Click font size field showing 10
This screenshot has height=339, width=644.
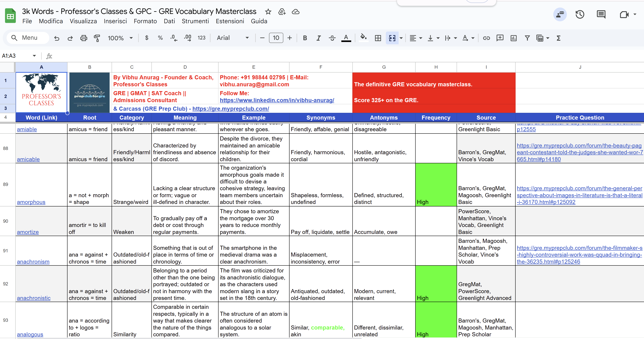[276, 38]
